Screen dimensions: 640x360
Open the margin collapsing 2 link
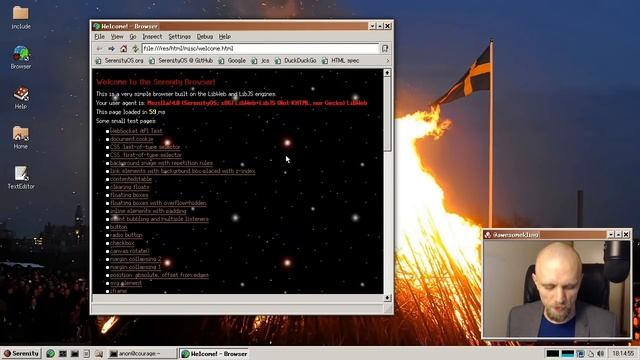pos(136,259)
